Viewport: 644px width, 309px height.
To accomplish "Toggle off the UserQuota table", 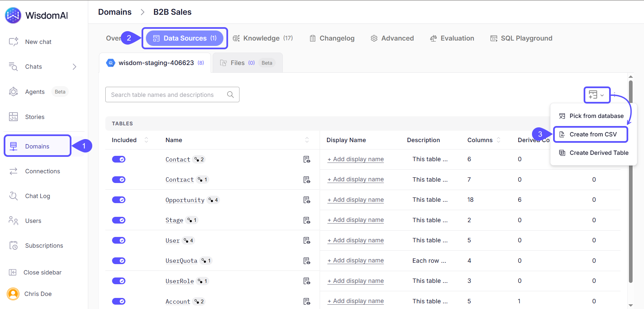I will coord(119,260).
